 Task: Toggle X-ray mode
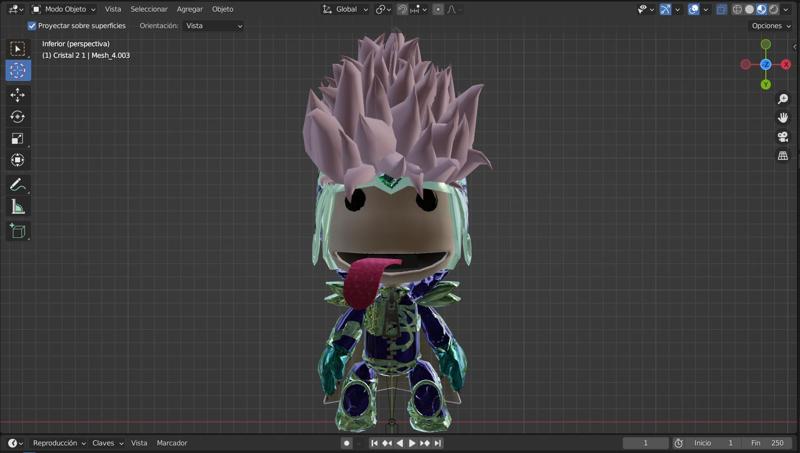tap(721, 9)
